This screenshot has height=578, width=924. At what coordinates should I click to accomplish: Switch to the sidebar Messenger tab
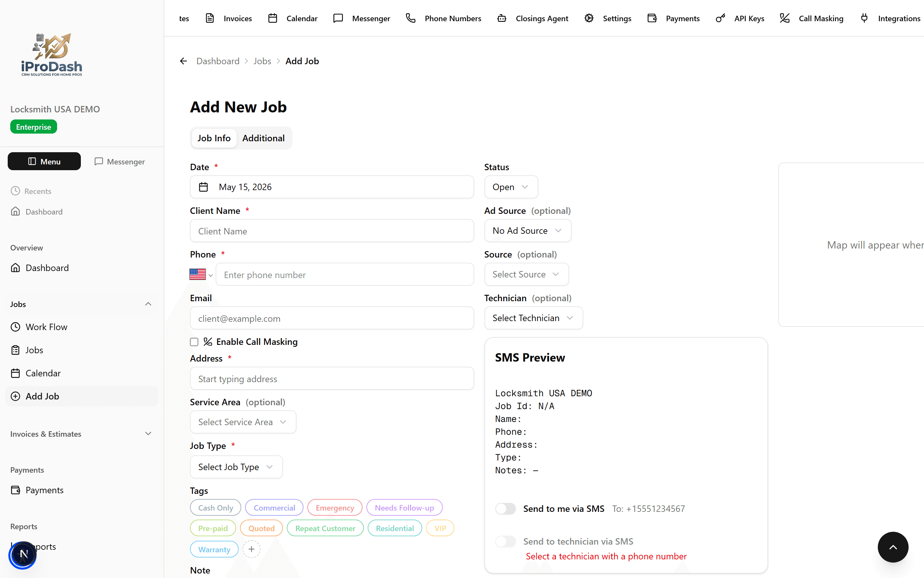click(x=119, y=161)
